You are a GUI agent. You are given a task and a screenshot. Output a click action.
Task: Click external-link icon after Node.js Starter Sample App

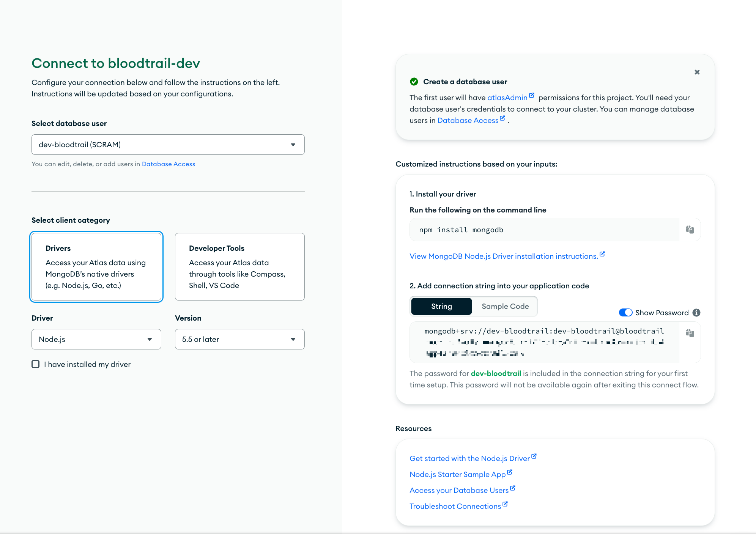coord(510,472)
